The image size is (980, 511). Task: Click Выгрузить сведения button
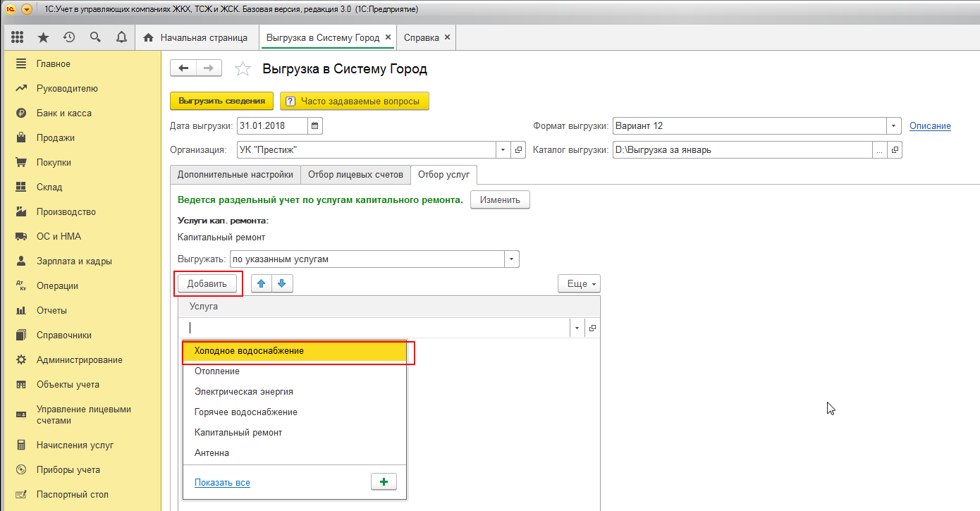coord(221,101)
